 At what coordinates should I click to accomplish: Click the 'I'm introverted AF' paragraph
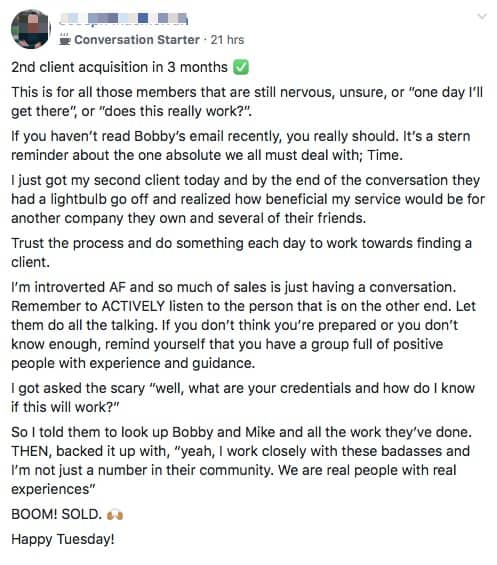244,325
